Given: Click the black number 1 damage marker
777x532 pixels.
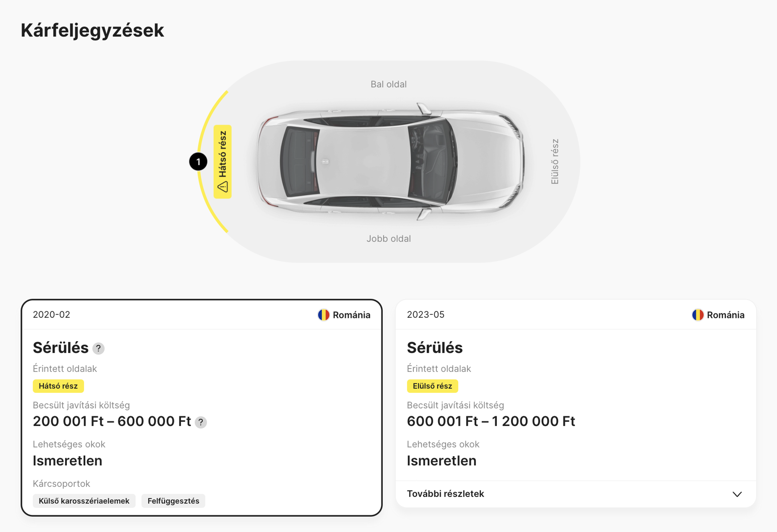Looking at the screenshot, I should point(198,162).
